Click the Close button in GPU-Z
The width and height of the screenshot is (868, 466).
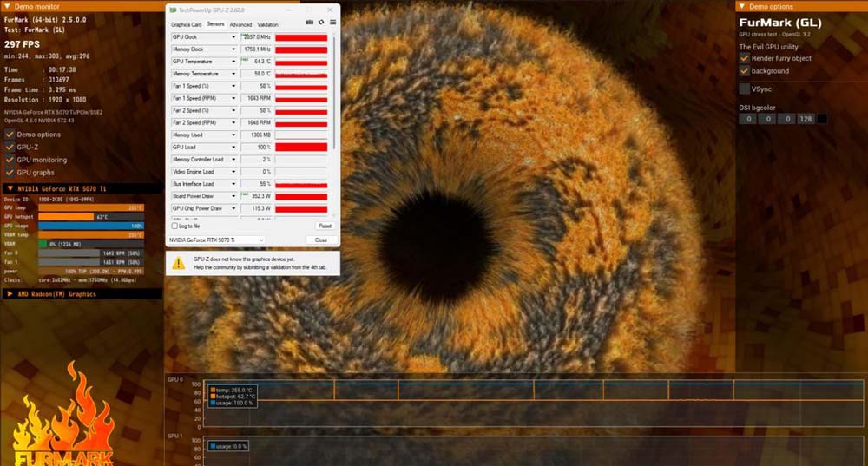click(321, 240)
